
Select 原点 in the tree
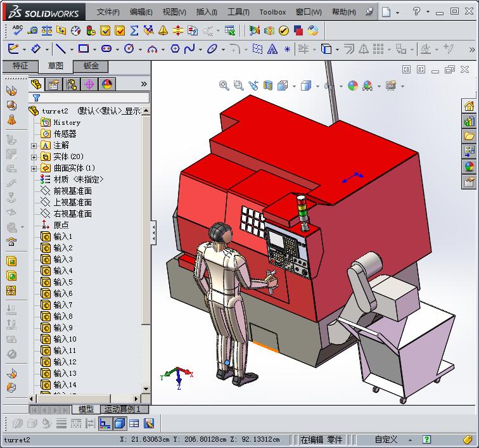61,225
